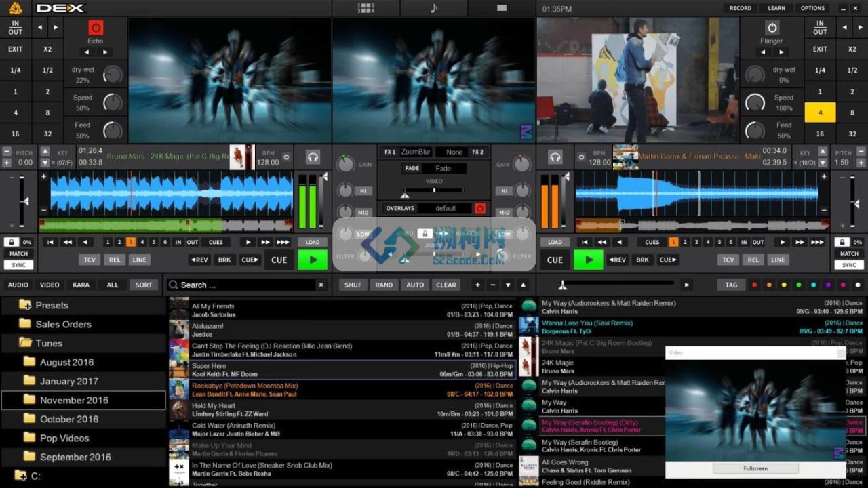Viewport: 868px width, 488px height.
Task: Select the highlighted 4-beat loop on right deck
Action: pyautogui.click(x=820, y=113)
